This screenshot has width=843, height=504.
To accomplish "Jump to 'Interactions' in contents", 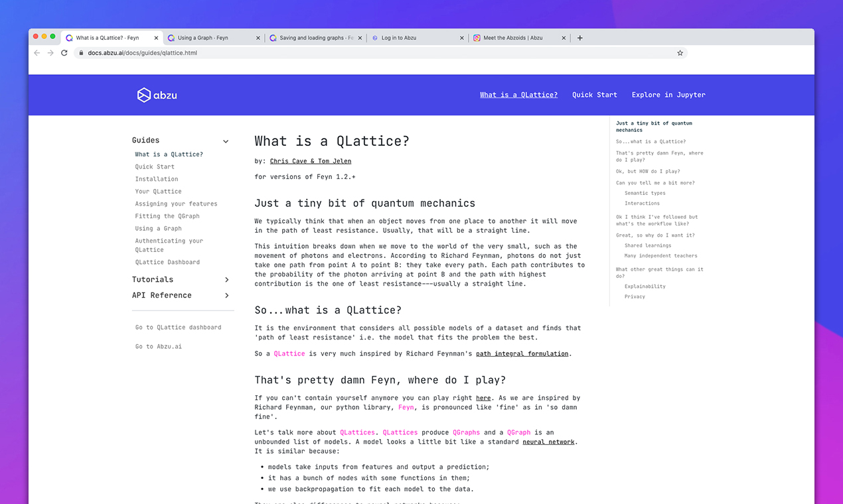I will tap(642, 204).
